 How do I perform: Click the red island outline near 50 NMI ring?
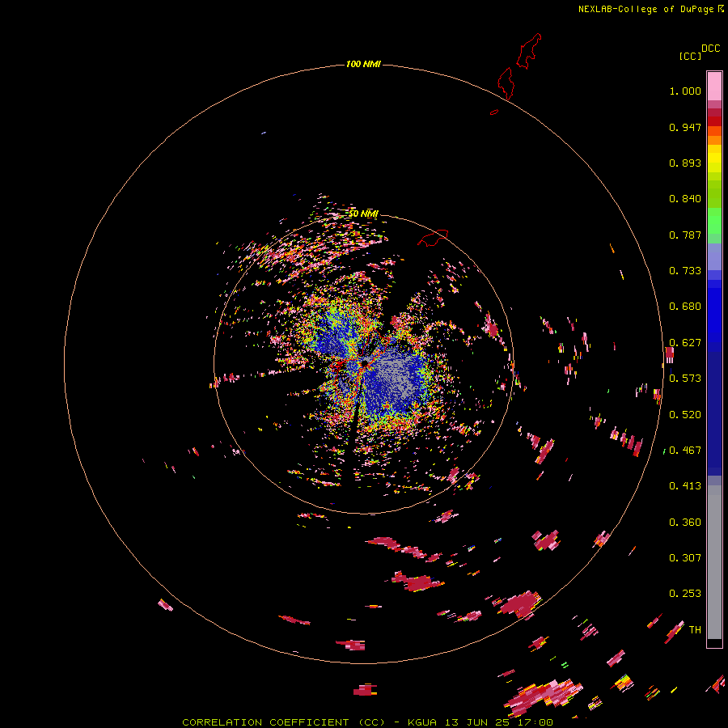click(433, 237)
